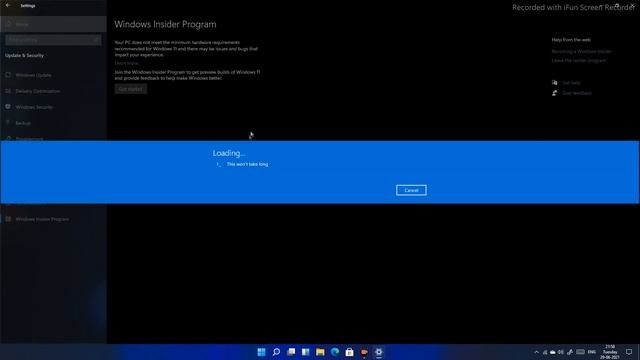Click the Learn more link

[127, 63]
